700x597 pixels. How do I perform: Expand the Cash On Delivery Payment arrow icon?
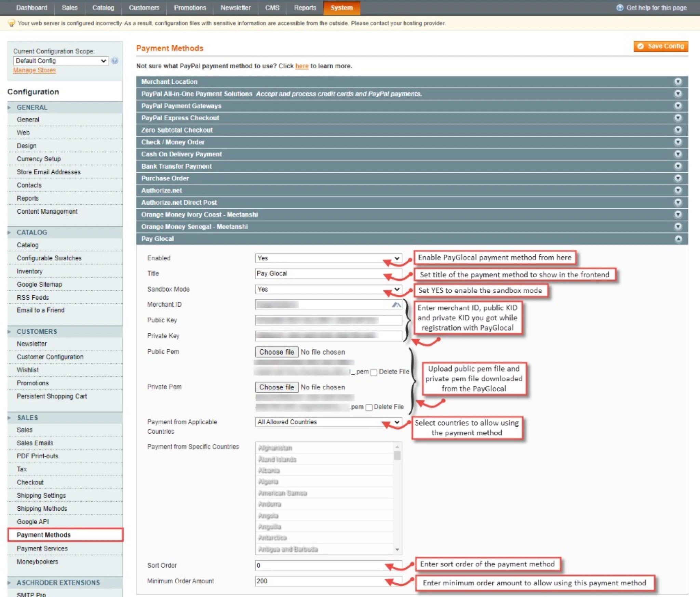(x=678, y=154)
